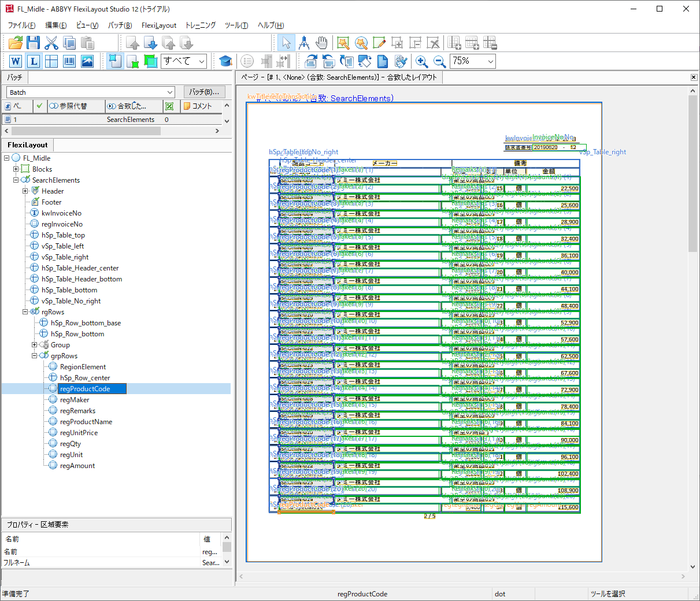Screen dimensions: 700x601
Task: Select the regProductName tree item
Action: 86,421
